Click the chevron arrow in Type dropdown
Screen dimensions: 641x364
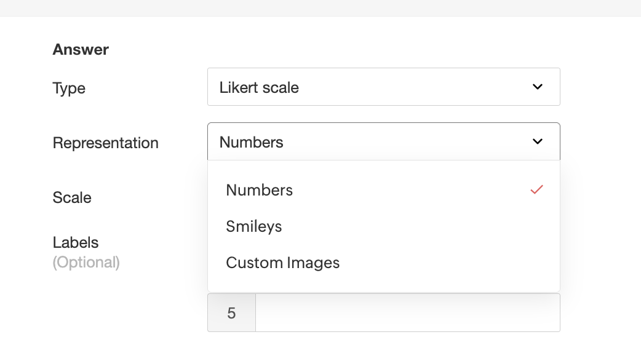pyautogui.click(x=538, y=87)
